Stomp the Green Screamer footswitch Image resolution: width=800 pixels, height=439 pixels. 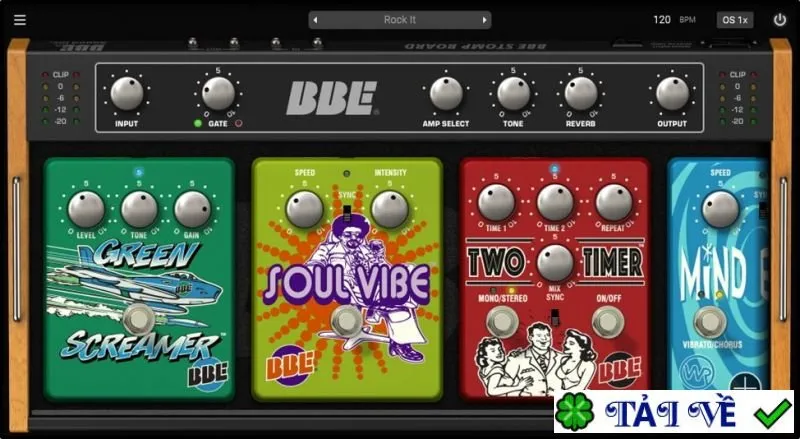(x=138, y=319)
